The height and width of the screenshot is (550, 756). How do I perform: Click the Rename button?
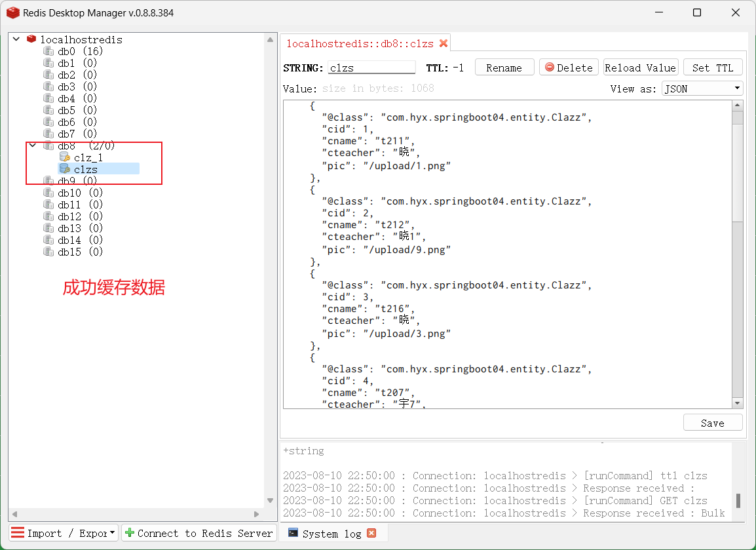[504, 68]
